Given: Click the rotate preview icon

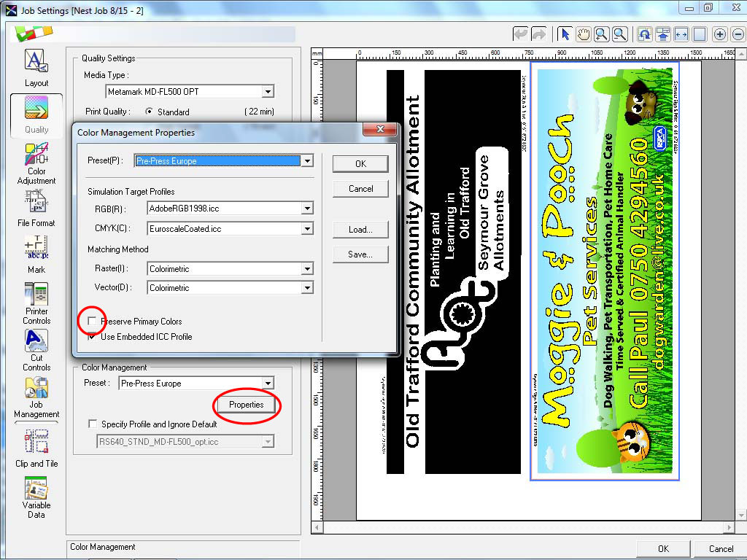Looking at the screenshot, I should point(644,34).
